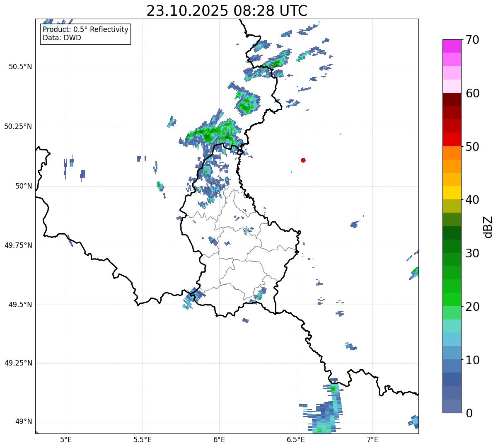Click the longitude label 5°E
Screen dimensions: 498x448
point(66,440)
